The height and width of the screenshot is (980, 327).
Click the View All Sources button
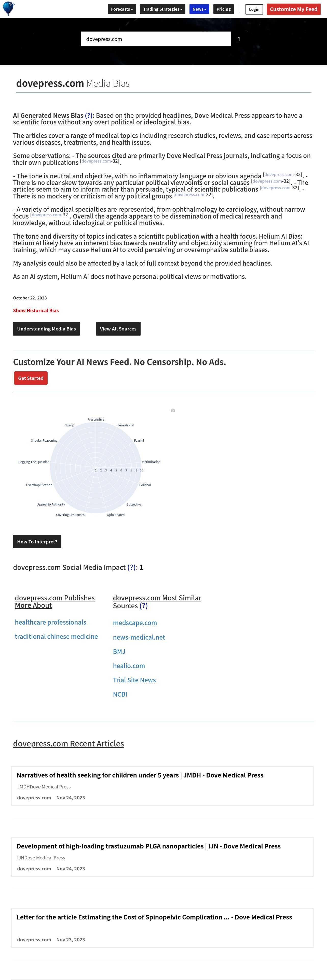tap(118, 329)
